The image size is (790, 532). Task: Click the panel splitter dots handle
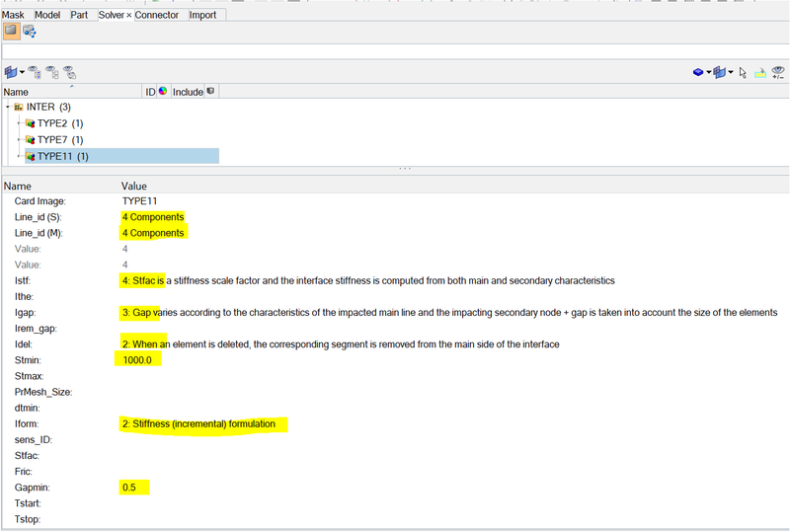coord(405,168)
